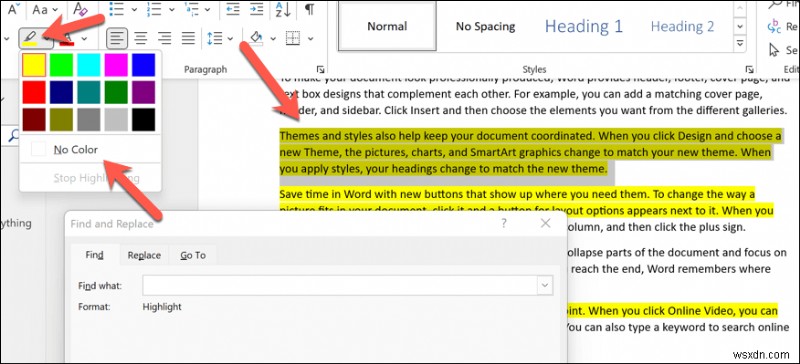This screenshot has width=800, height=364.
Task: Expand the Line Spacing dropdown arrow
Action: point(231,38)
